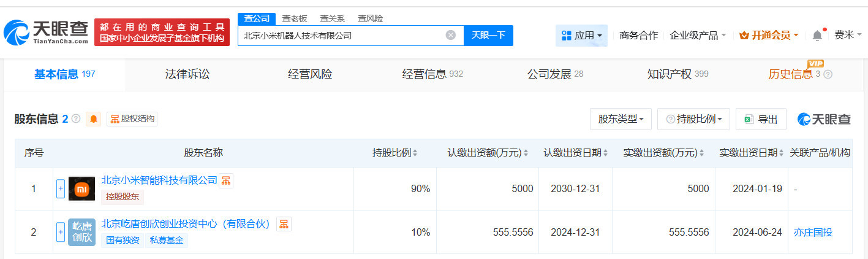Image resolution: width=868 pixels, height=259 pixels.
Task: Open the 应用 dropdown menu
Action: click(581, 36)
